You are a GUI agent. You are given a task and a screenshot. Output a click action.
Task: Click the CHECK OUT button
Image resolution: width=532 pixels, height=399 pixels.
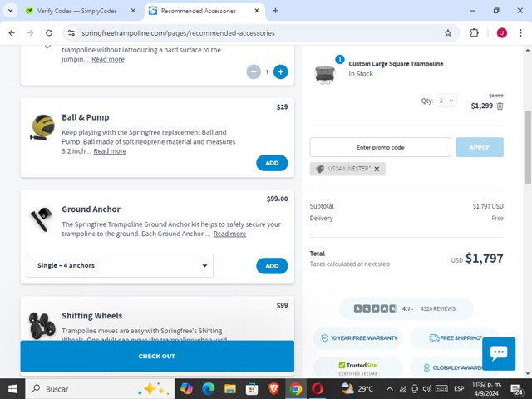pyautogui.click(x=157, y=357)
